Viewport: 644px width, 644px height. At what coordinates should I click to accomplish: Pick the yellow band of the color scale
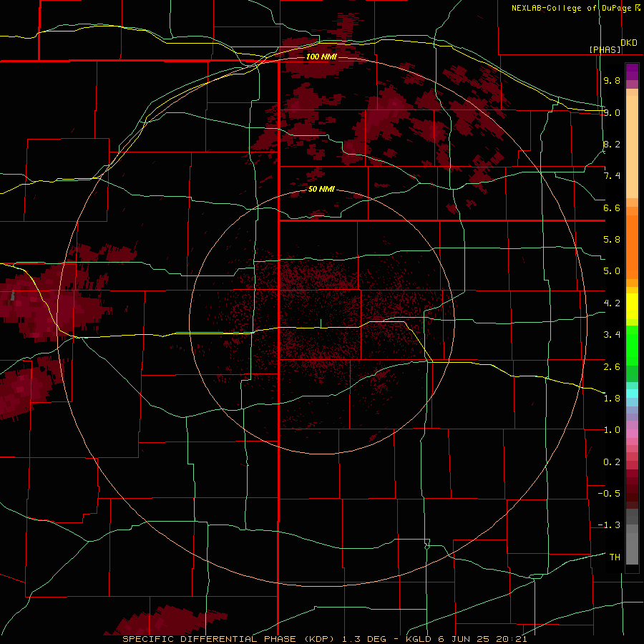click(632, 306)
